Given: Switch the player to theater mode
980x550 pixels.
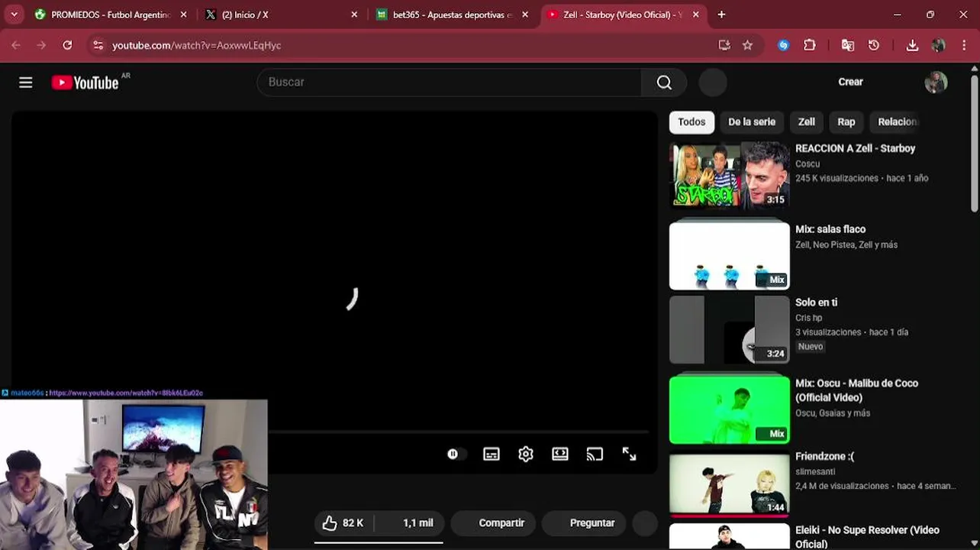Looking at the screenshot, I should (560, 454).
